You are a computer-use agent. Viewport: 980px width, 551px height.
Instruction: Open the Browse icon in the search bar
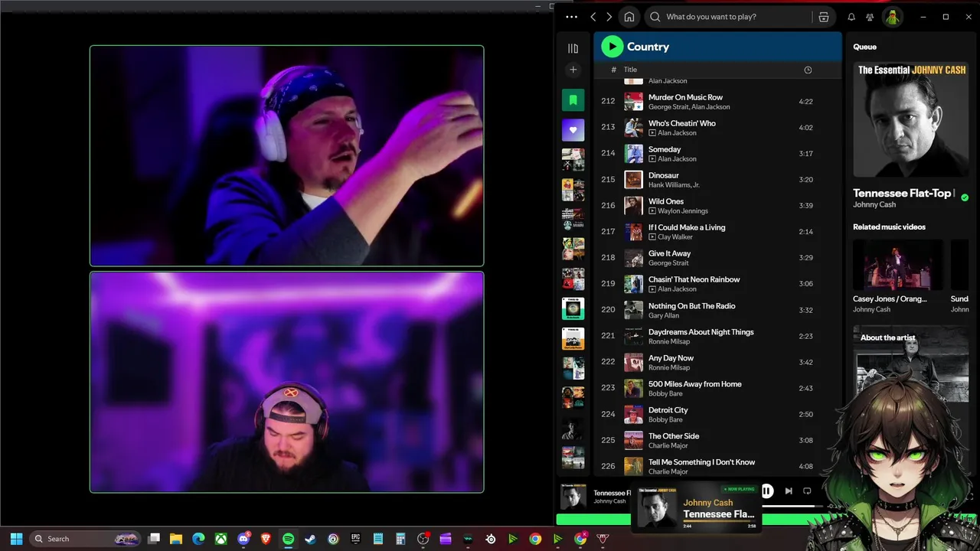coord(824,17)
